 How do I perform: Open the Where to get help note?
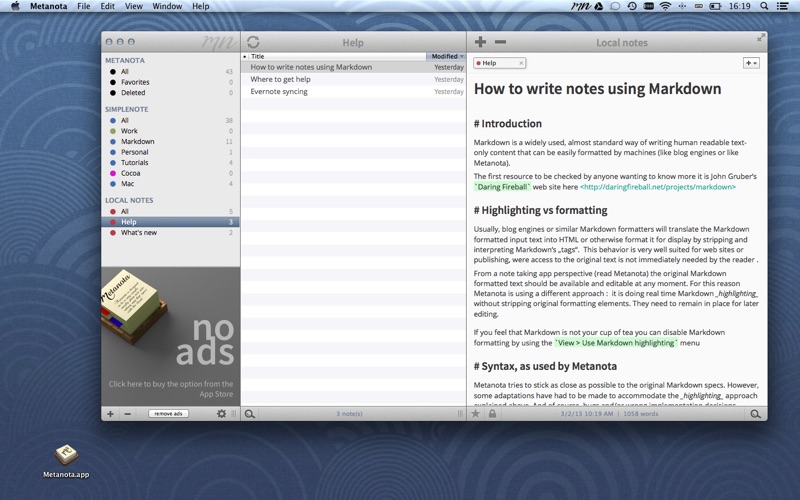(353, 79)
